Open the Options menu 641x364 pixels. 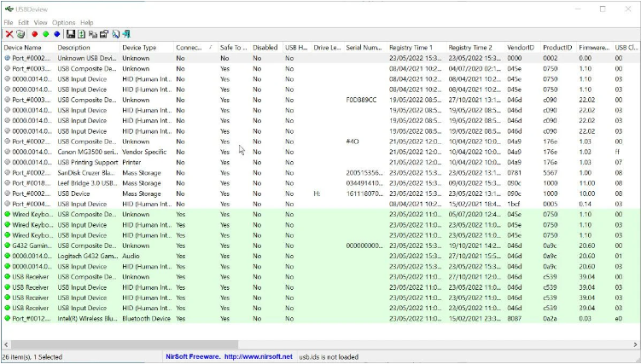63,22
